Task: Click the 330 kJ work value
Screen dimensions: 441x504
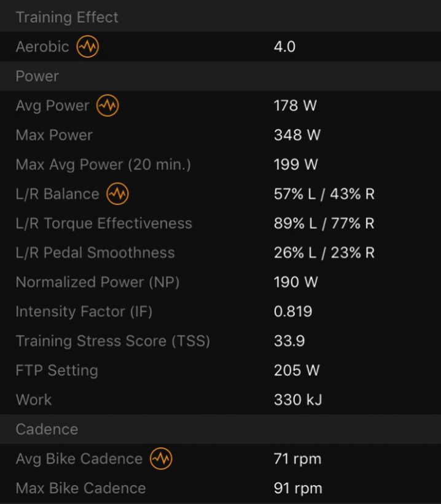Action: coord(298,400)
